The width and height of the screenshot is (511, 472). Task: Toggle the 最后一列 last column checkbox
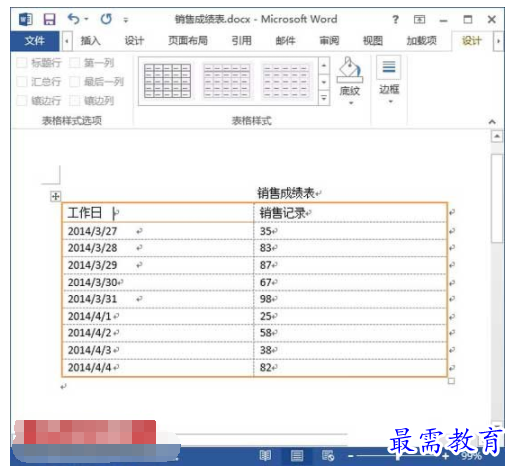click(x=74, y=82)
